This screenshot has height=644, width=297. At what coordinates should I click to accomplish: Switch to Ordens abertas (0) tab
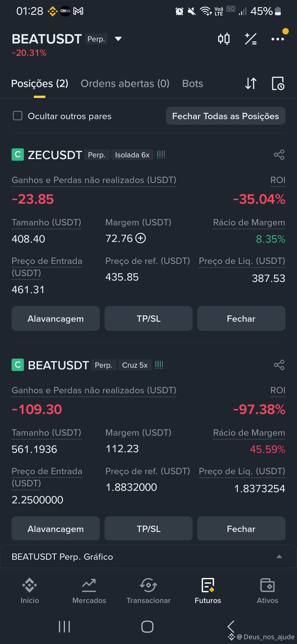[125, 83]
